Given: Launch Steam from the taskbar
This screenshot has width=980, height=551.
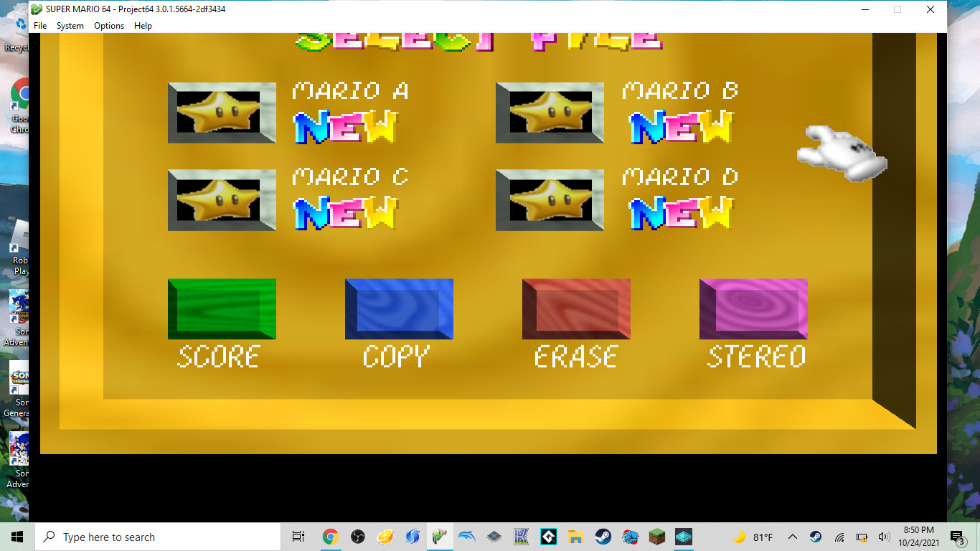Looking at the screenshot, I should pos(603,536).
